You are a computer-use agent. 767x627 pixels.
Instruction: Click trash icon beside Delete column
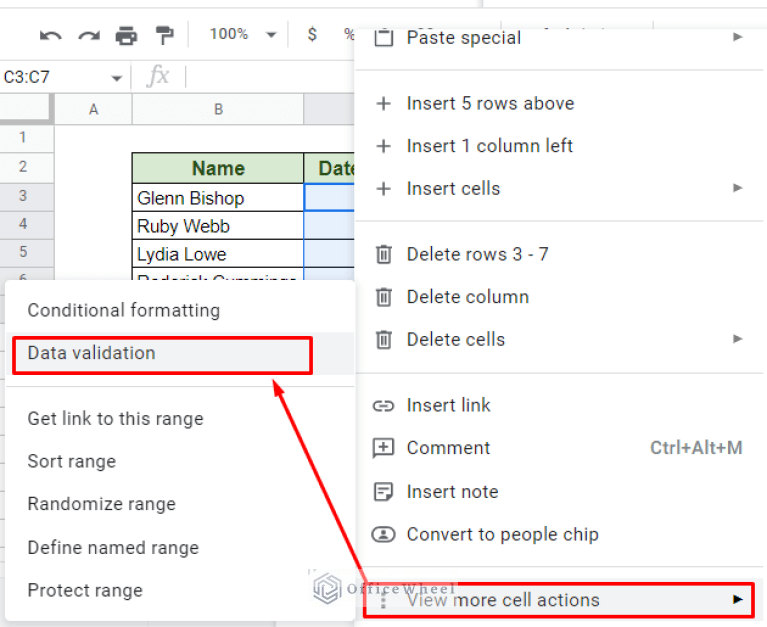pos(384,297)
